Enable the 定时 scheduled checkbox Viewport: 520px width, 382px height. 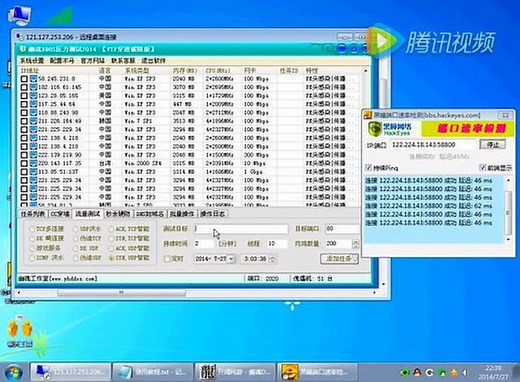pos(168,259)
